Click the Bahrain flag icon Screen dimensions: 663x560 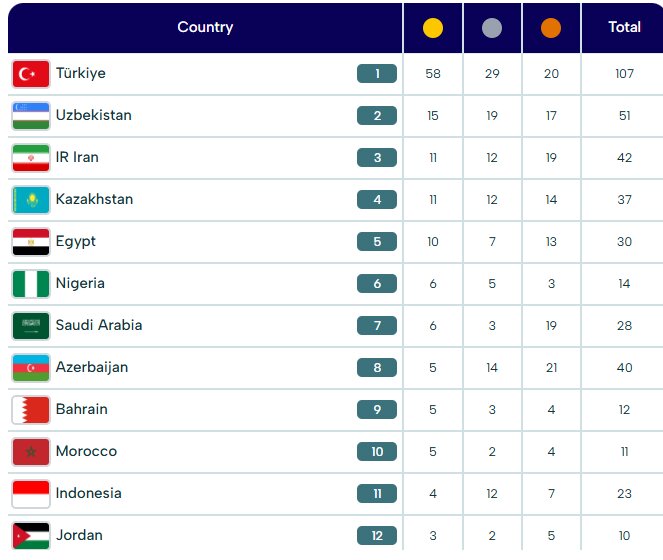[30, 410]
